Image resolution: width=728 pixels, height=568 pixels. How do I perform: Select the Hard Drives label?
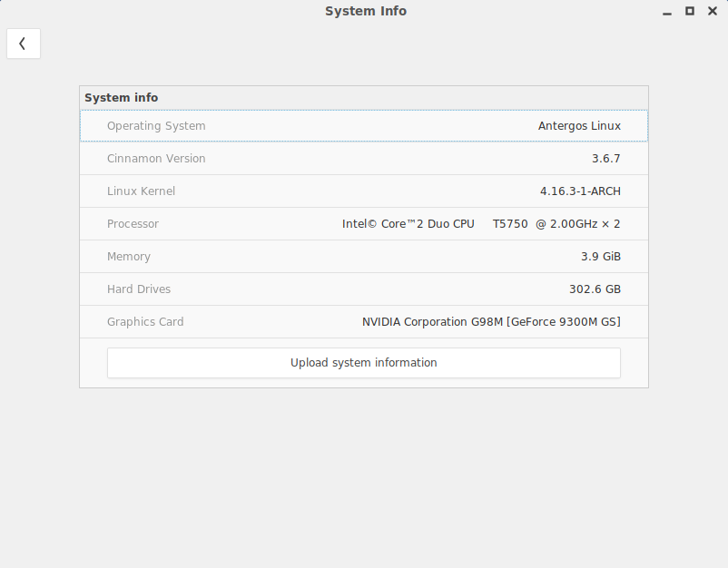coord(139,289)
